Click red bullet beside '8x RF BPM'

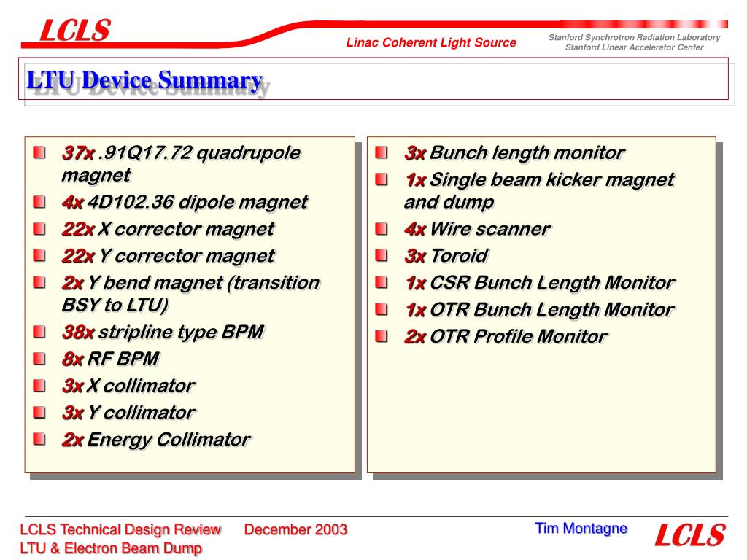(x=39, y=359)
